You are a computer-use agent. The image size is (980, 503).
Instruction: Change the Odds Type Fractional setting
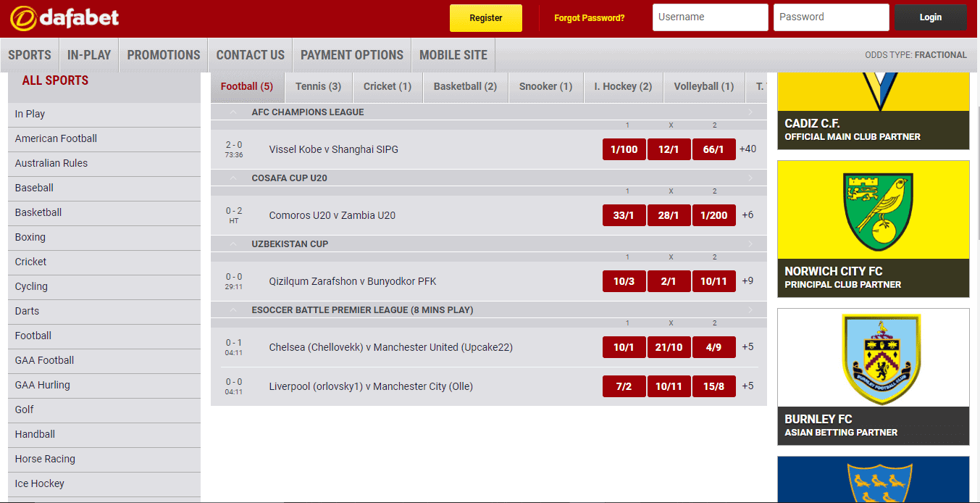click(916, 55)
